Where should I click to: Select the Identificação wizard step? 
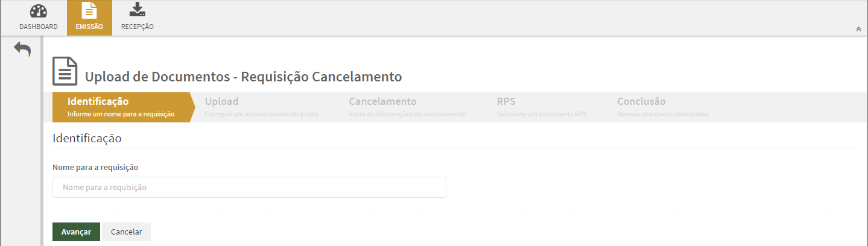121,107
